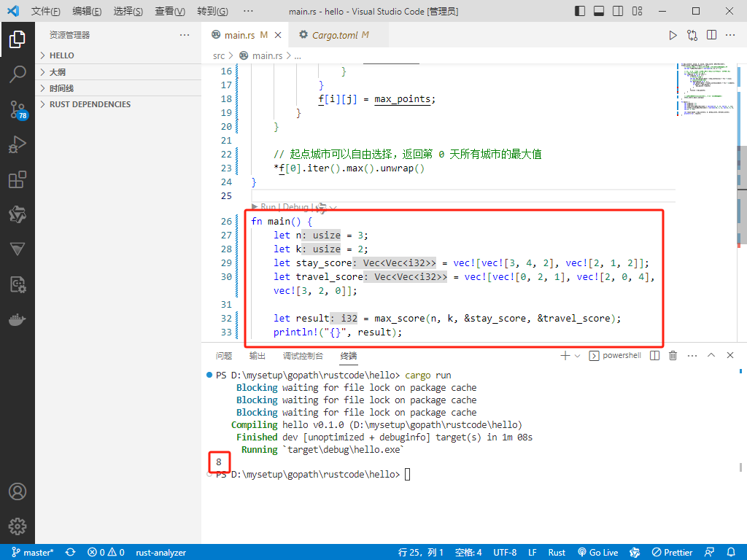
Task: Click rust-analyzer status bar item
Action: pos(161,553)
